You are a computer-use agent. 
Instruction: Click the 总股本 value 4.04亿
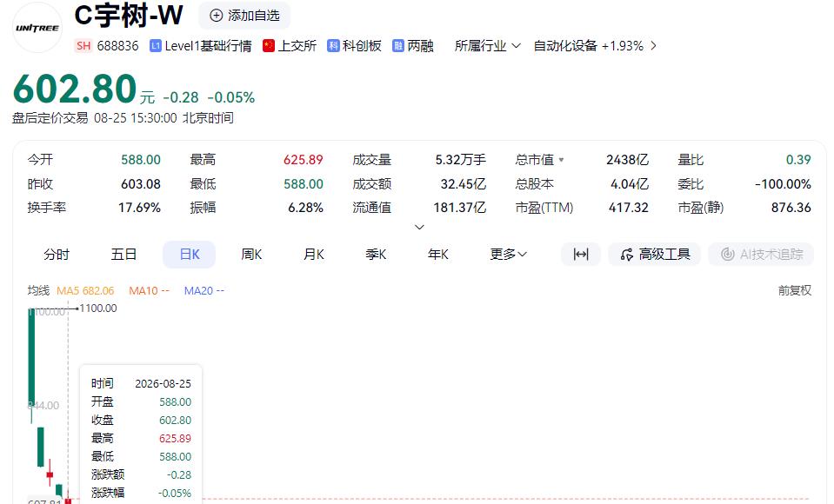click(x=630, y=184)
